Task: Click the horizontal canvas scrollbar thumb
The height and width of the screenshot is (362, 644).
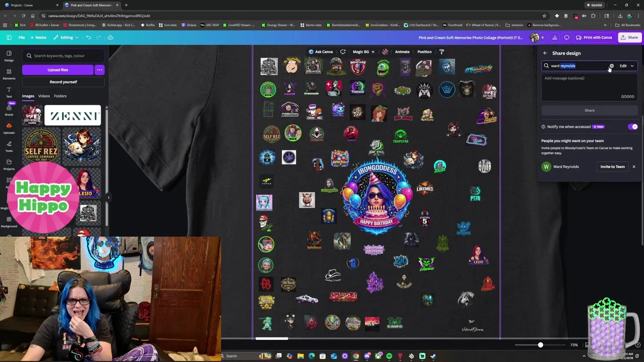Action: point(272,338)
